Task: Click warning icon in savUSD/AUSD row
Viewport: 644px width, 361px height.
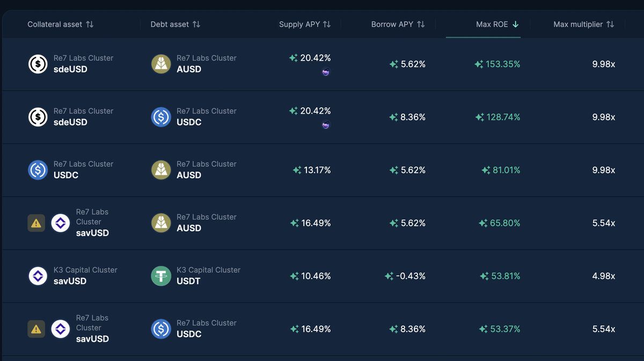Action: (x=36, y=223)
